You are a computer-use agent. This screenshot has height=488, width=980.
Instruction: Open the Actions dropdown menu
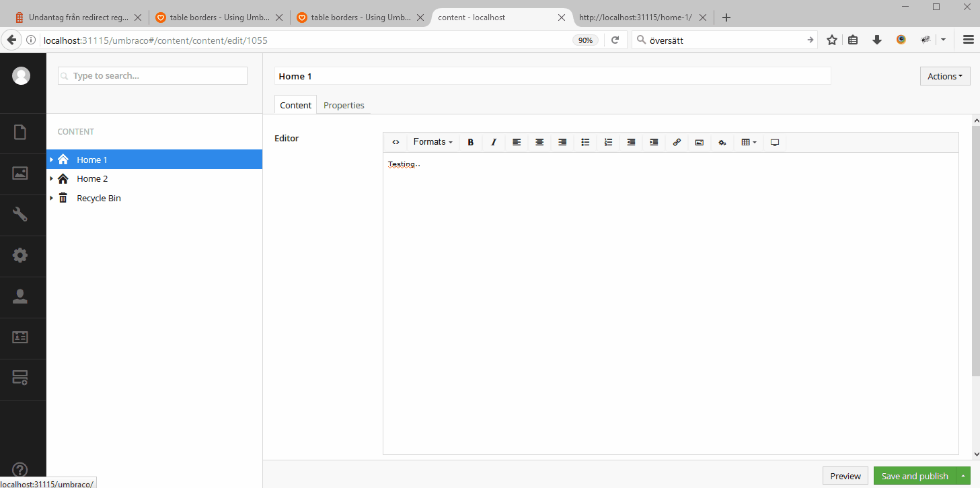click(x=944, y=76)
